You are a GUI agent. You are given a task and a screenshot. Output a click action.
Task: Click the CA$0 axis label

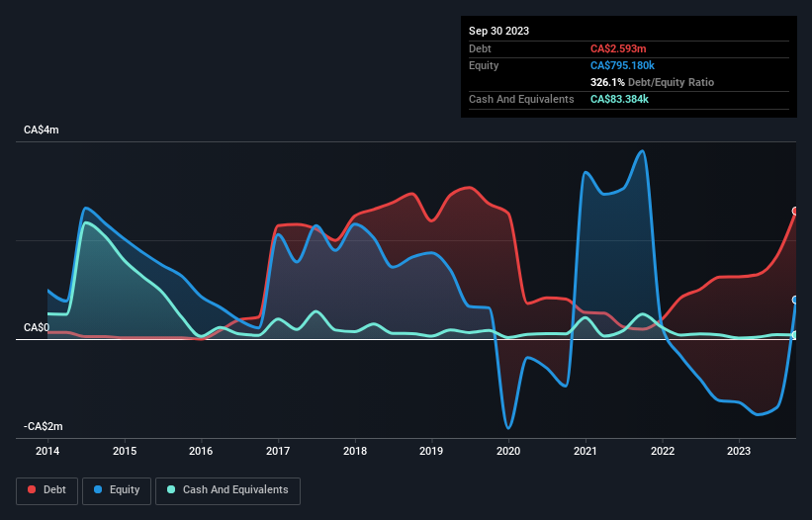pos(37,327)
